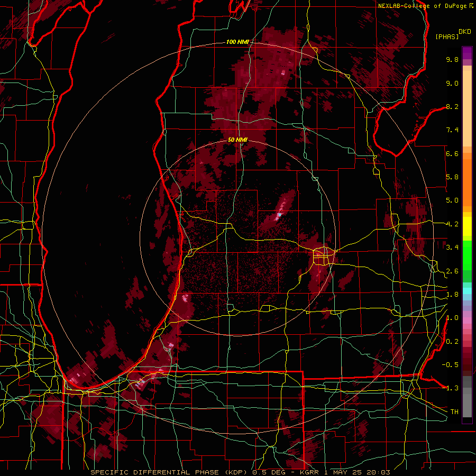The height and width of the screenshot is (476, 476).
Task: Click the "100 NMI" range ring label
Action: tap(237, 42)
